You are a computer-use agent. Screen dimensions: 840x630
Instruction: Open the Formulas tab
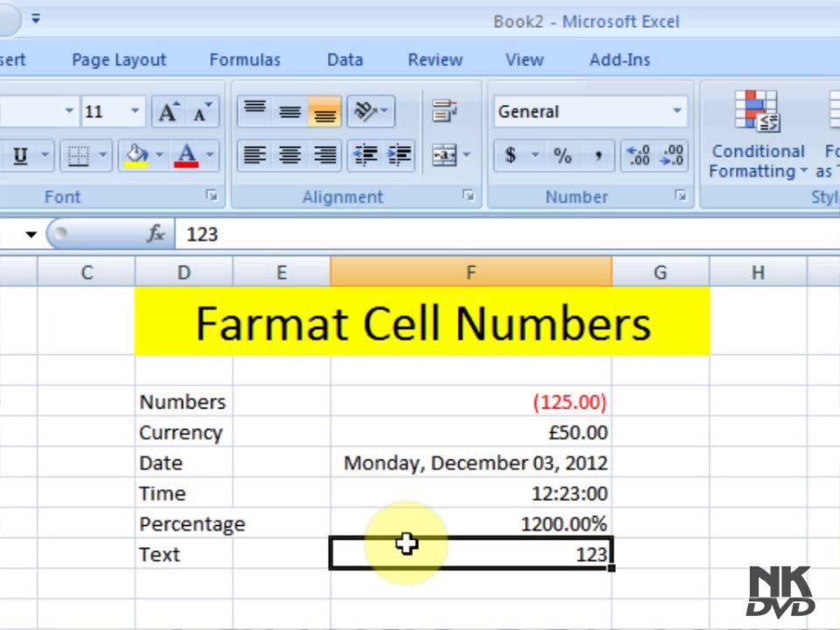tap(245, 59)
